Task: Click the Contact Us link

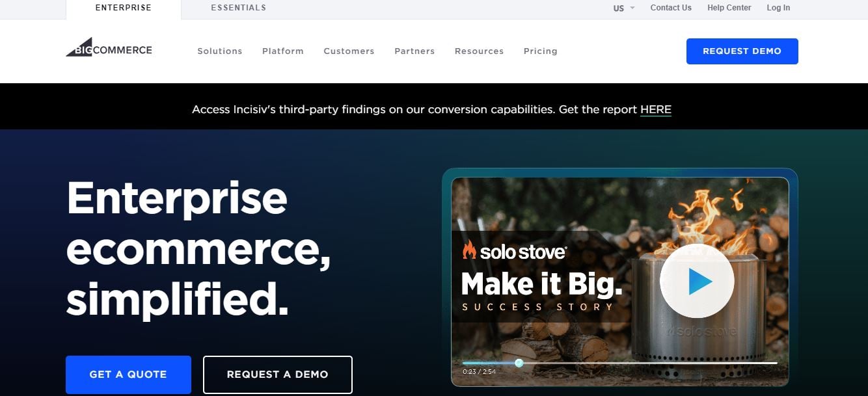Action: (671, 8)
